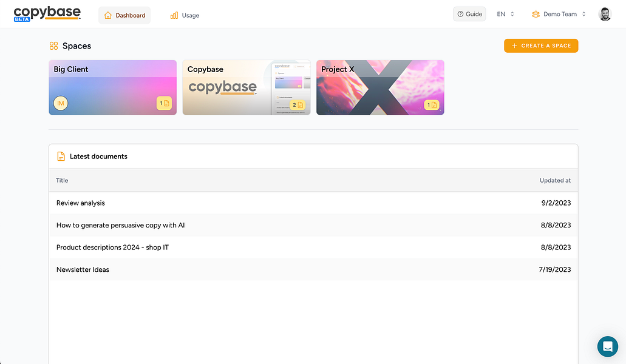Click the document icon next to Latest documents
626x364 pixels.
point(61,156)
